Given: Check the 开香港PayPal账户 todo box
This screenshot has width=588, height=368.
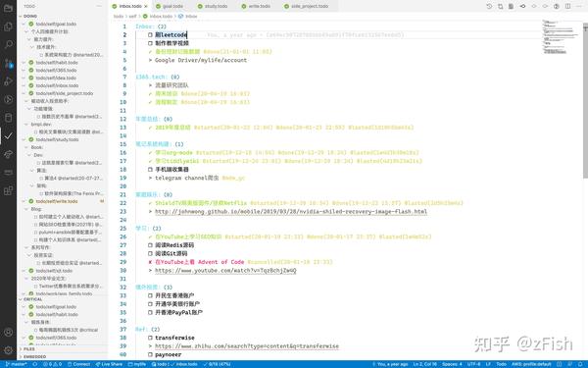Looking at the screenshot, I should (150, 312).
